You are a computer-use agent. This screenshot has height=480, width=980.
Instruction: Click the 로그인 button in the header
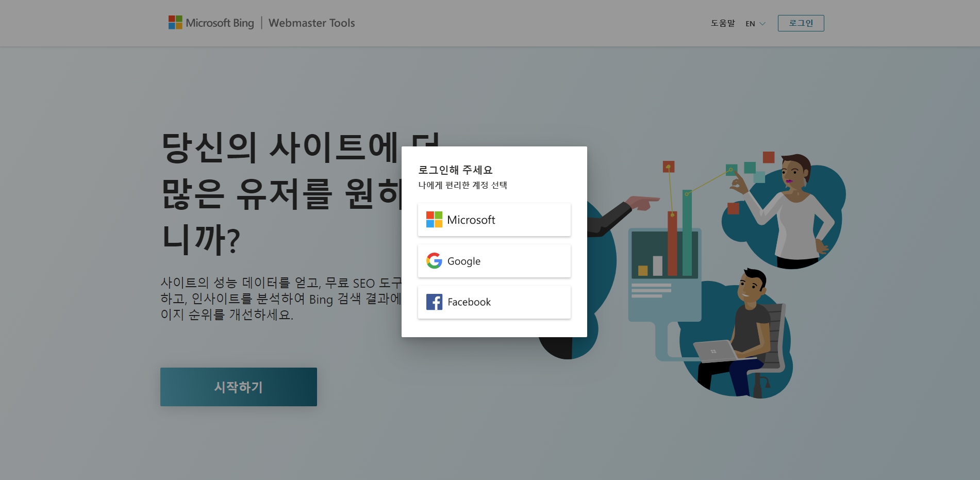coord(801,23)
